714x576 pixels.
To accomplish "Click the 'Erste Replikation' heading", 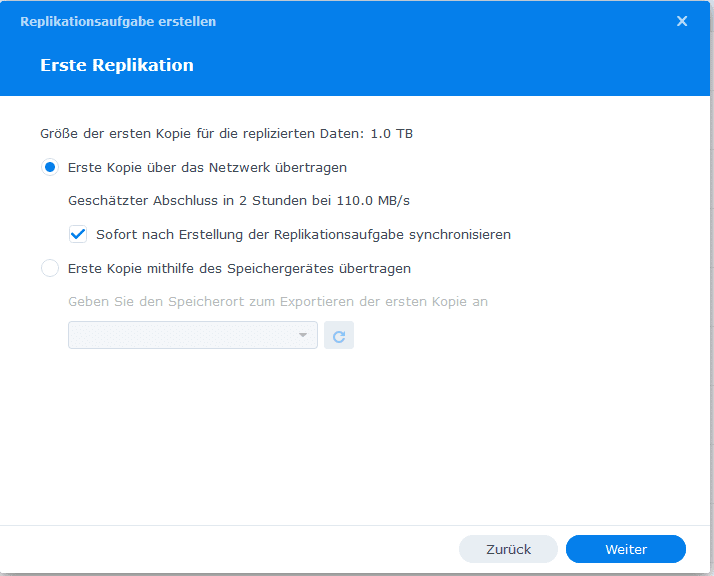I will coord(117,65).
